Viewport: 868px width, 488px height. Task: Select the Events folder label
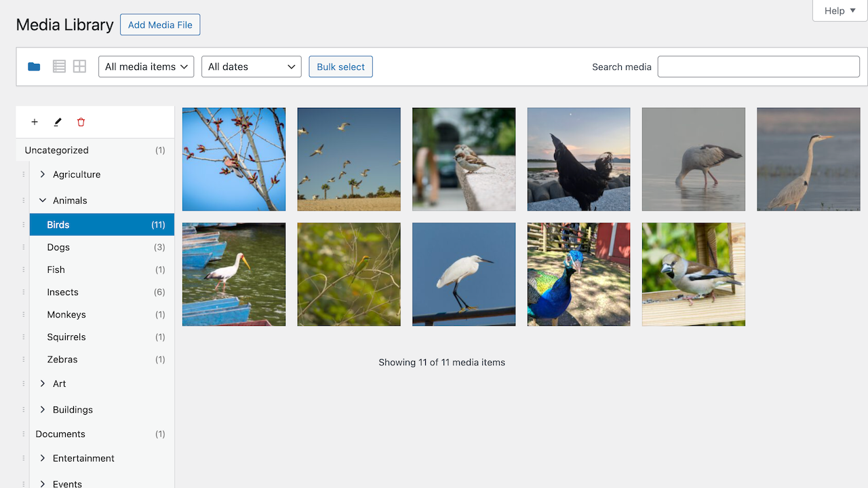67,484
